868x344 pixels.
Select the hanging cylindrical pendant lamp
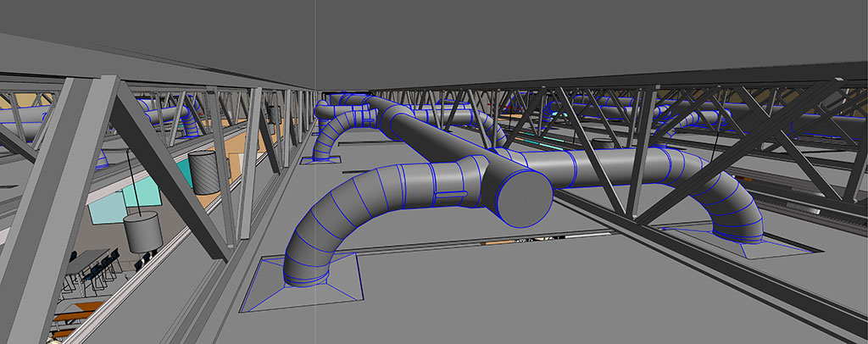click(142, 231)
